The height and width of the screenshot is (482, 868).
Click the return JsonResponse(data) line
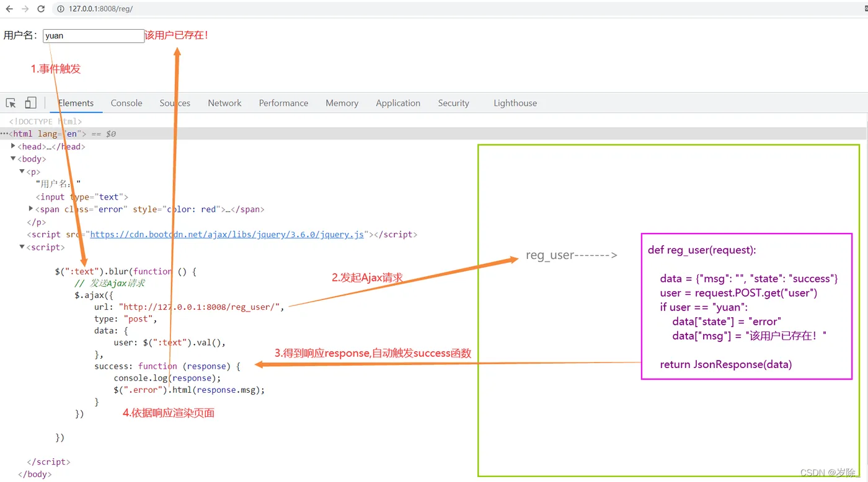click(726, 364)
